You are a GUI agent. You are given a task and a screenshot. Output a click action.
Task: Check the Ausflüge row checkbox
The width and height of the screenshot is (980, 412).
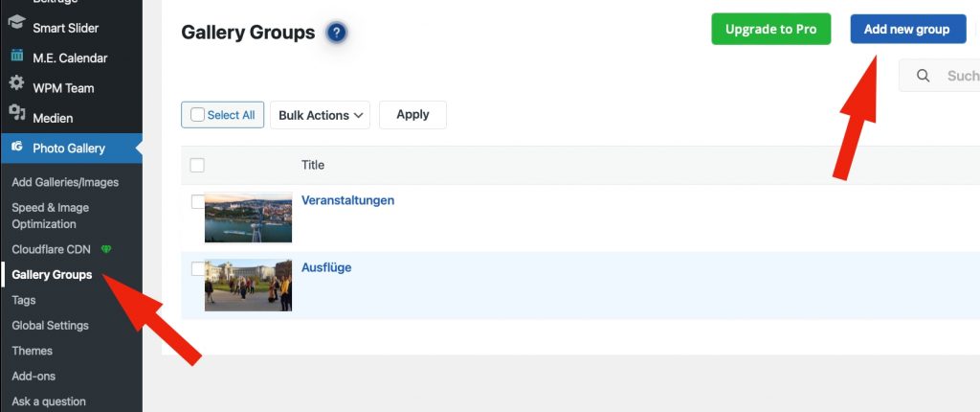[x=197, y=269]
